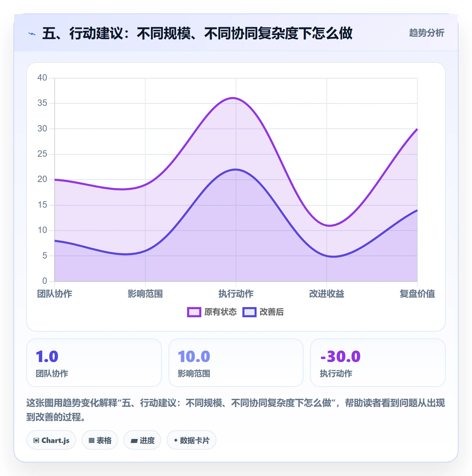Screen dimensions: 472x476
Task: Select the 表格 tag chip
Action: pos(100,440)
